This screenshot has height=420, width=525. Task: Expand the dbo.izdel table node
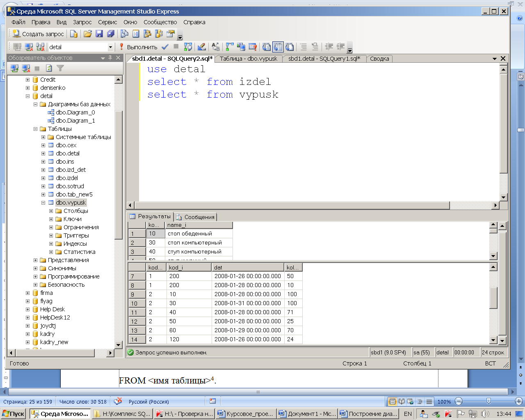pyautogui.click(x=43, y=178)
